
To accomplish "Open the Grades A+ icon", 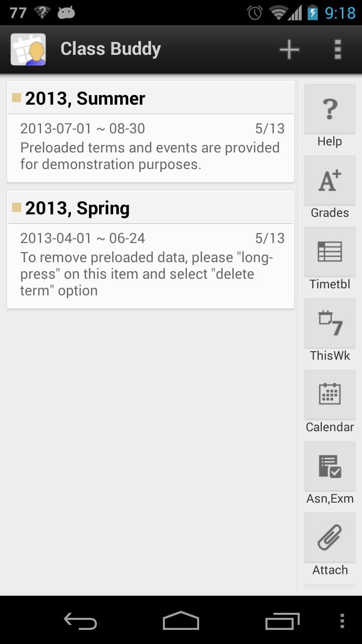I will tap(329, 181).
